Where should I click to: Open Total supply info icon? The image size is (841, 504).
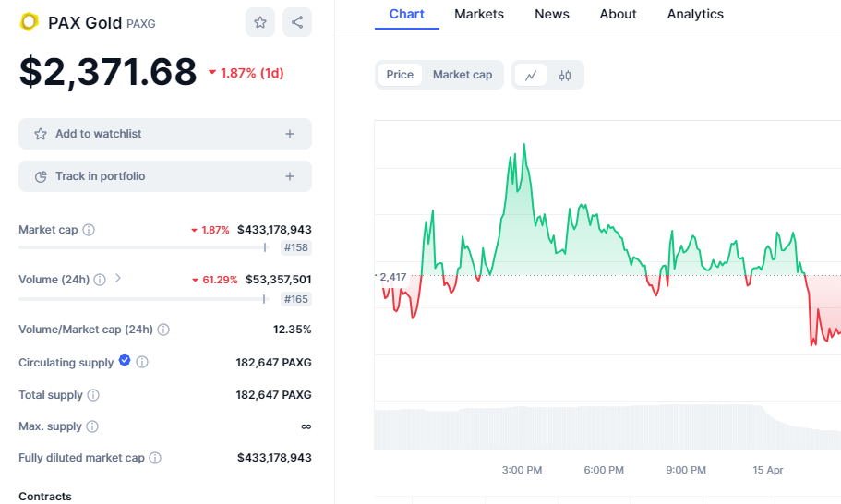(93, 395)
